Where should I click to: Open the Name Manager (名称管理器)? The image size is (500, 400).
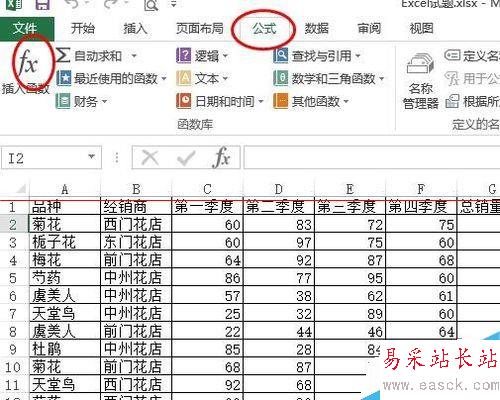[x=421, y=82]
